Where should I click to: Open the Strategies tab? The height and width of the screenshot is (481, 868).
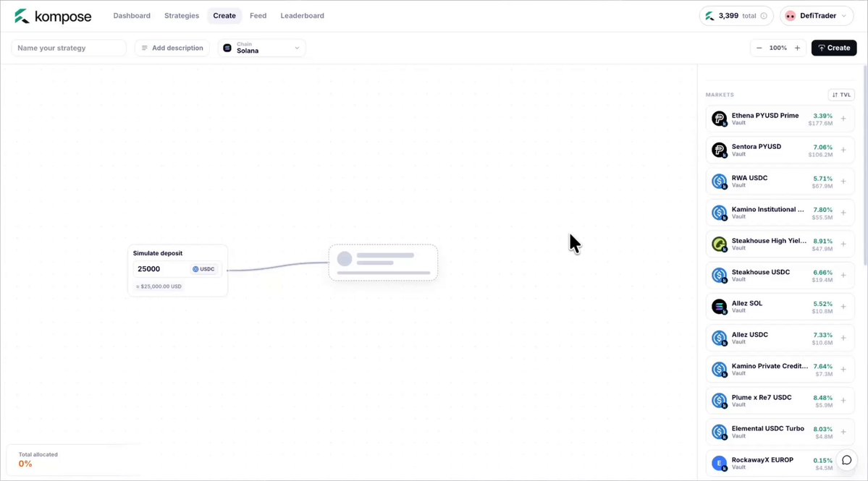[x=182, y=16]
